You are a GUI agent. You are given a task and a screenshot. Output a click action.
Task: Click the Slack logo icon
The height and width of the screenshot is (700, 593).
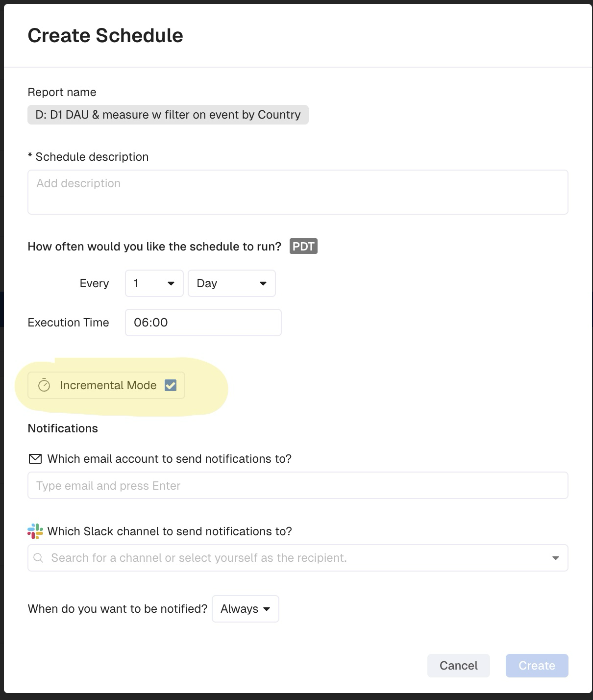tap(35, 531)
